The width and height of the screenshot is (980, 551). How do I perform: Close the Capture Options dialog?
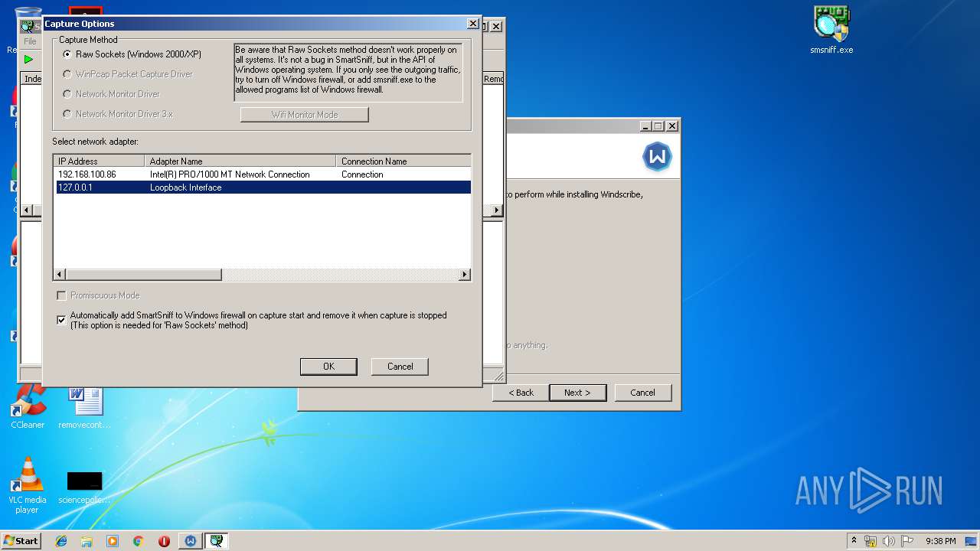coord(472,24)
